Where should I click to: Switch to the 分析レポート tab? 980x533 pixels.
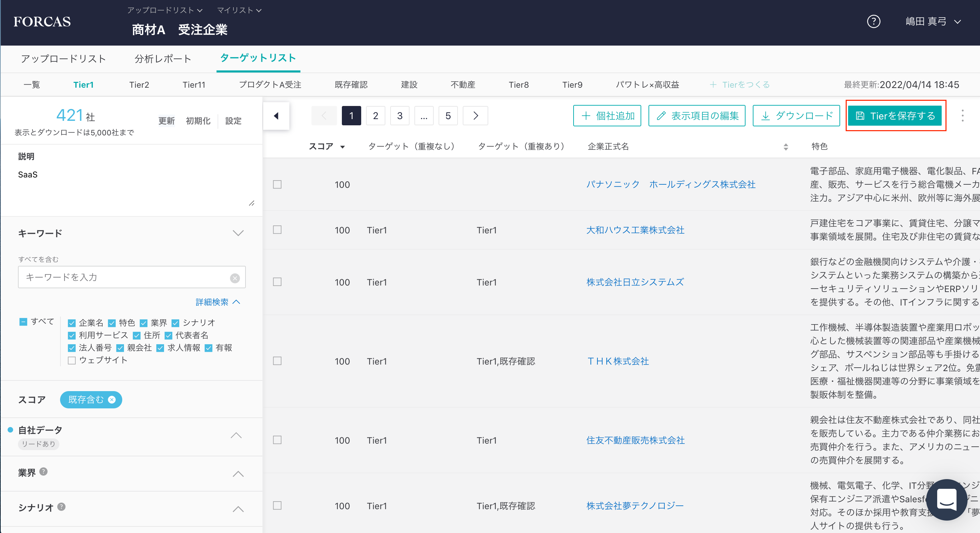pos(163,59)
